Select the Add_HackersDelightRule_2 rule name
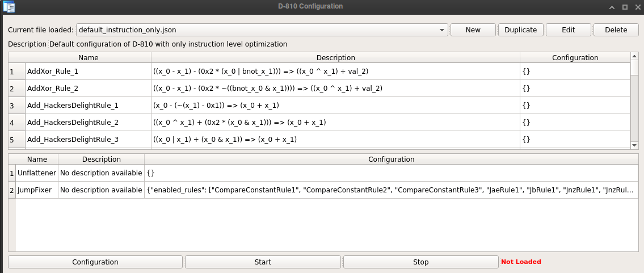This screenshot has width=644, height=273. (73, 123)
